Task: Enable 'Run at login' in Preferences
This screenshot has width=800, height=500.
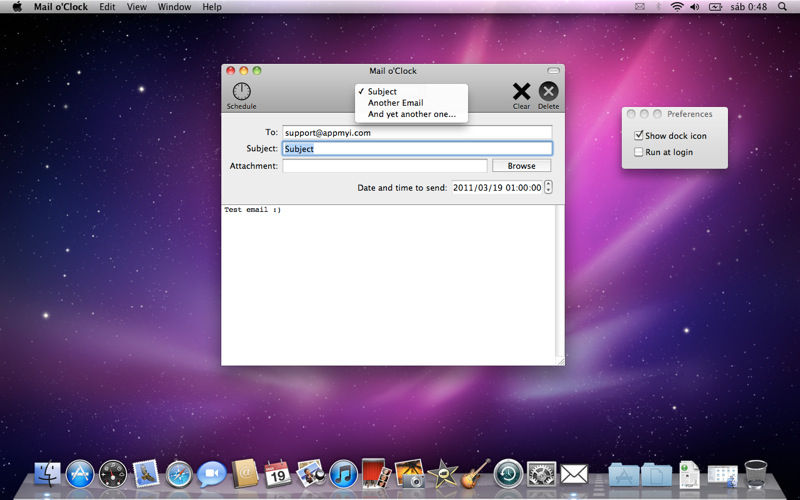Action: coord(638,152)
